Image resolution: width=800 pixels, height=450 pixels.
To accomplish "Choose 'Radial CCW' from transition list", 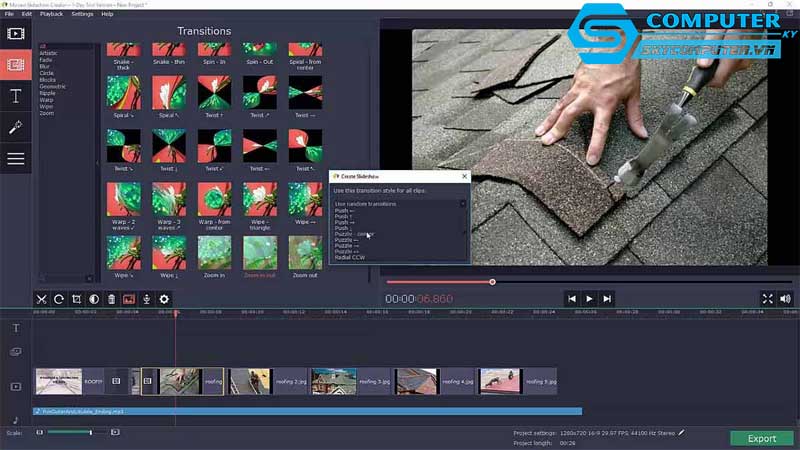I will (349, 257).
